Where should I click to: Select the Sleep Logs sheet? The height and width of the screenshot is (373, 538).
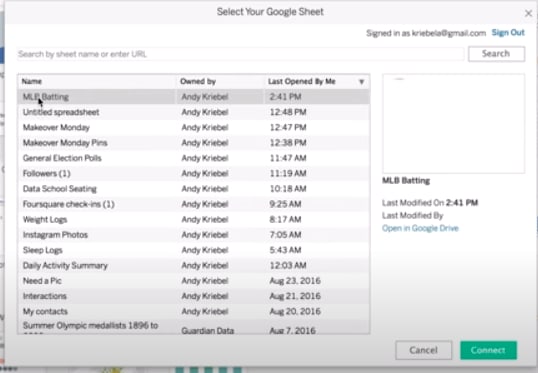[194, 250]
